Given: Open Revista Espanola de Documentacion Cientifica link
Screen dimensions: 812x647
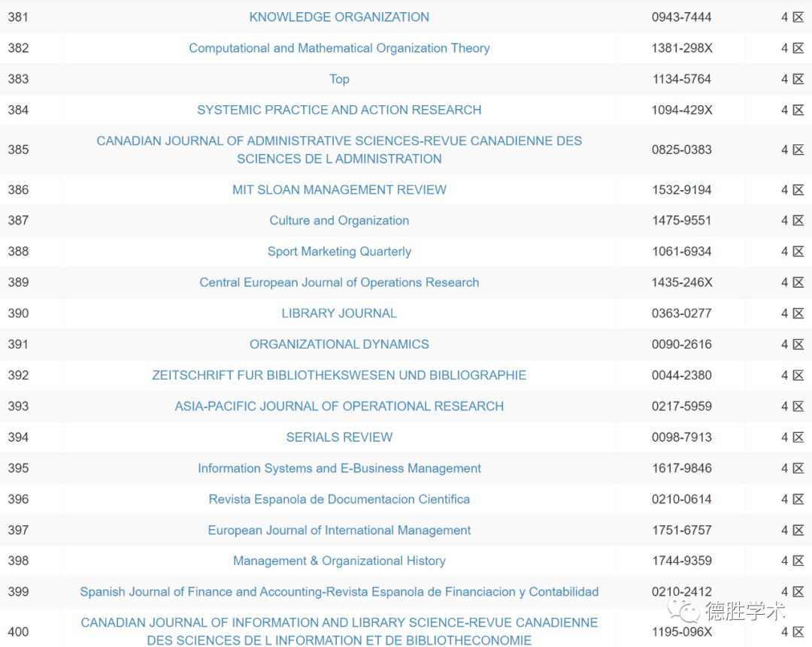Looking at the screenshot, I should pyautogui.click(x=339, y=499).
